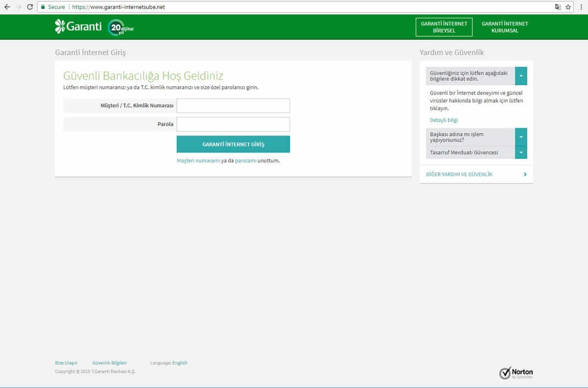Click the Copyright 2015 T.Garanti Bankası text

(95, 371)
